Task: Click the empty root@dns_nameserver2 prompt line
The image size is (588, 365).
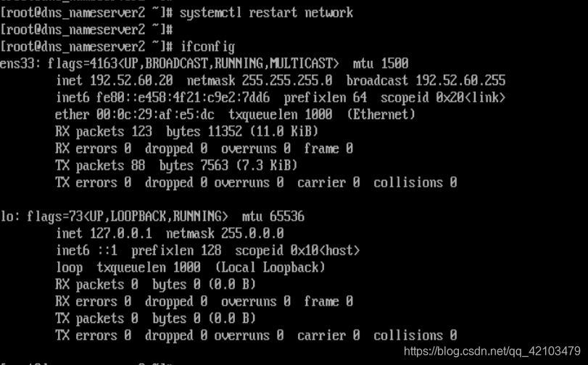Action: click(x=86, y=30)
